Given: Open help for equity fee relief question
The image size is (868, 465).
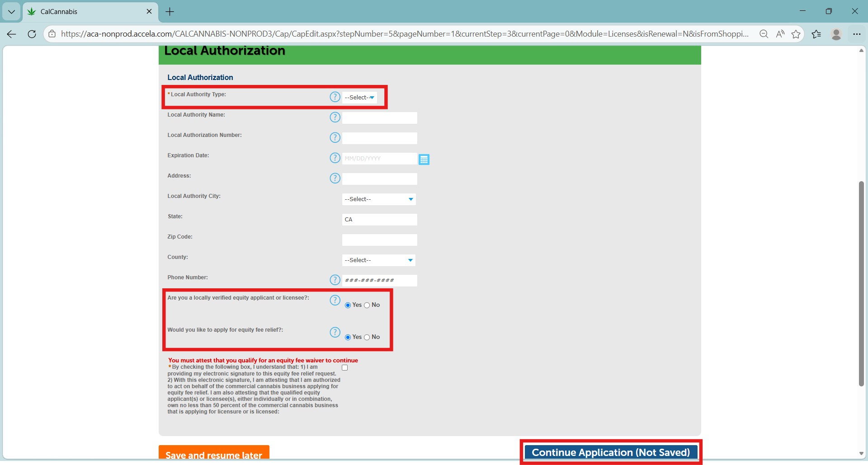Looking at the screenshot, I should tap(335, 332).
